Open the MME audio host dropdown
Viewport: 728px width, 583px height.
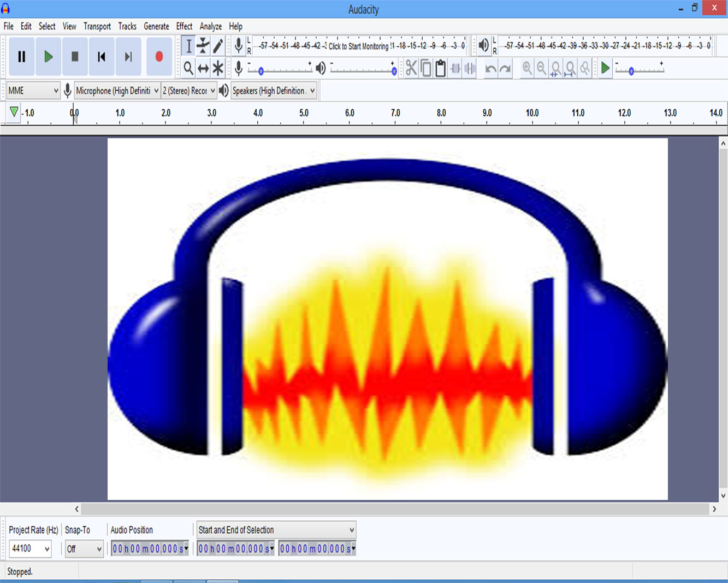point(33,91)
